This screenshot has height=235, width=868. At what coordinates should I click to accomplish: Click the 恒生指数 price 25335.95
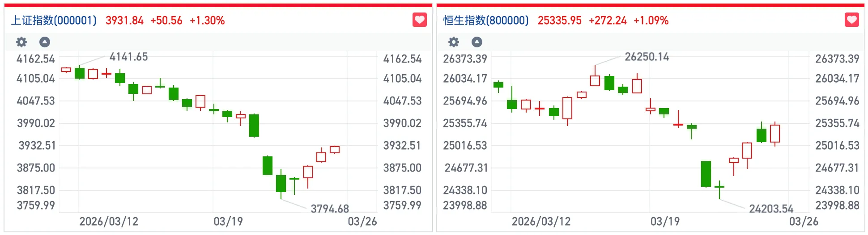pos(559,21)
